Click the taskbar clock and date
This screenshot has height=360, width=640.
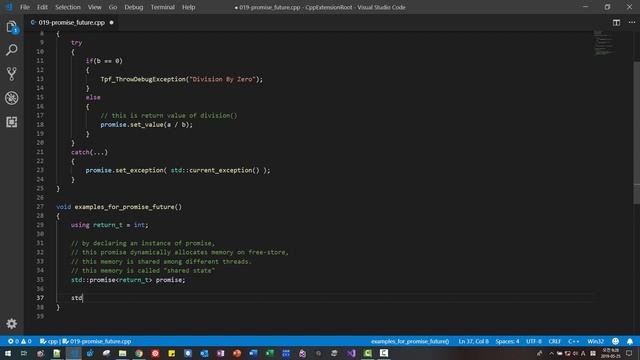click(611, 353)
